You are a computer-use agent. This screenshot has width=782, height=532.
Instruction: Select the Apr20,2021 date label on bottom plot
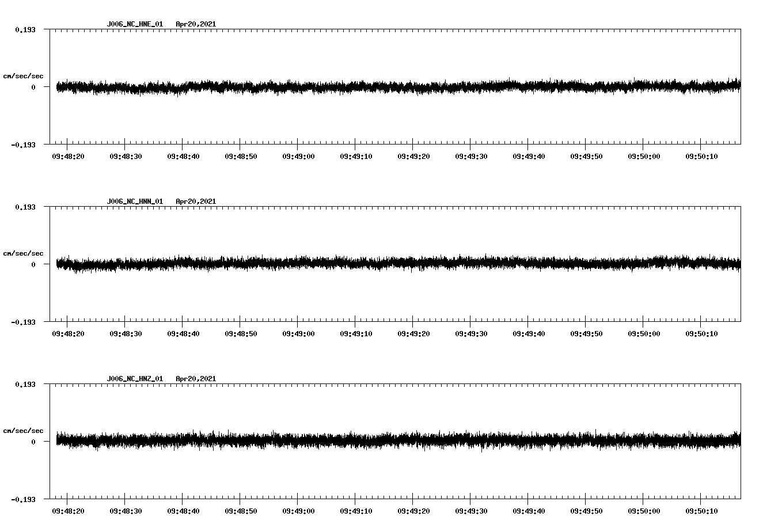point(196,378)
